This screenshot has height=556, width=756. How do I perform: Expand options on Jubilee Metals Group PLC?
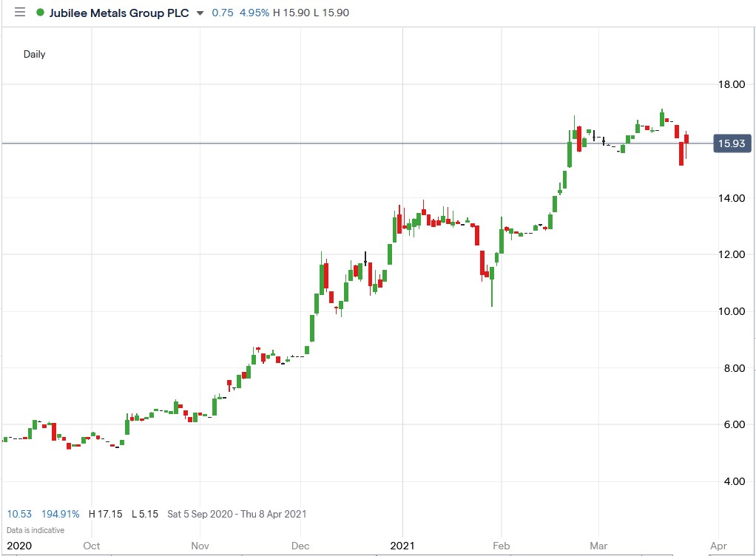(x=118, y=12)
